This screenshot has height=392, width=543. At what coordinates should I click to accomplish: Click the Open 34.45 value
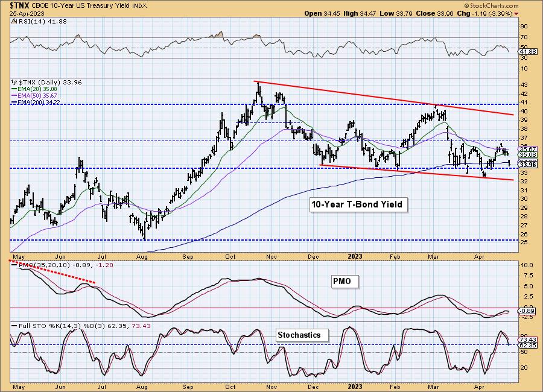pyautogui.click(x=322, y=13)
